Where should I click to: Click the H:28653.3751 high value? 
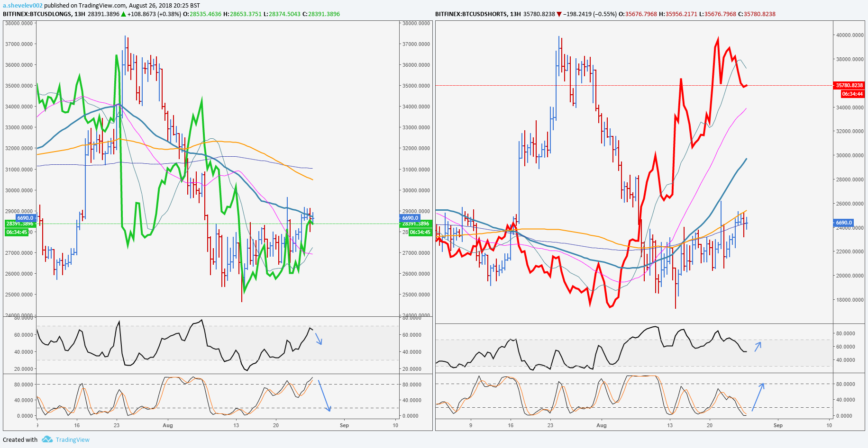point(242,14)
